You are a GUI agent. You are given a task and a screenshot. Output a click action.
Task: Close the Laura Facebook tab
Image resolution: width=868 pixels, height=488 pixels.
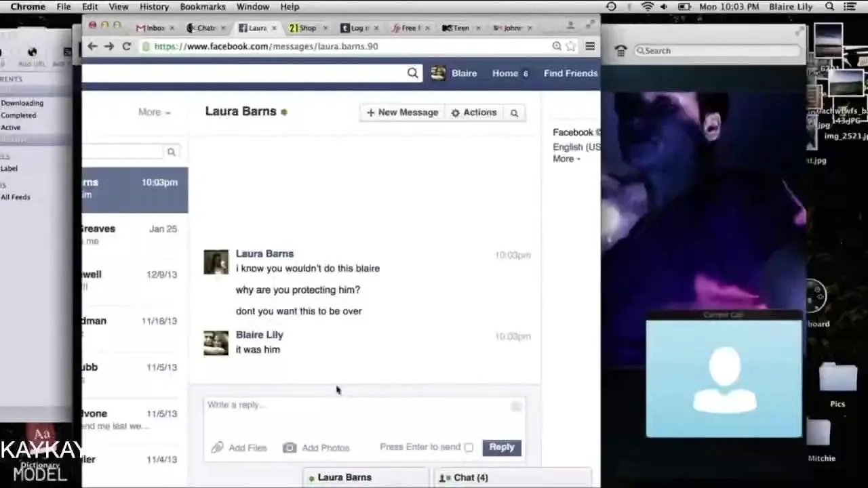[x=274, y=28]
